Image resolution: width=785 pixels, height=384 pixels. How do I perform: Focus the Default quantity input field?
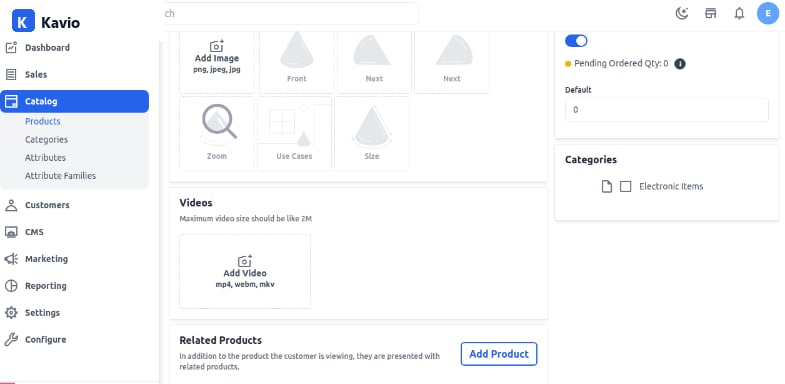(x=666, y=110)
